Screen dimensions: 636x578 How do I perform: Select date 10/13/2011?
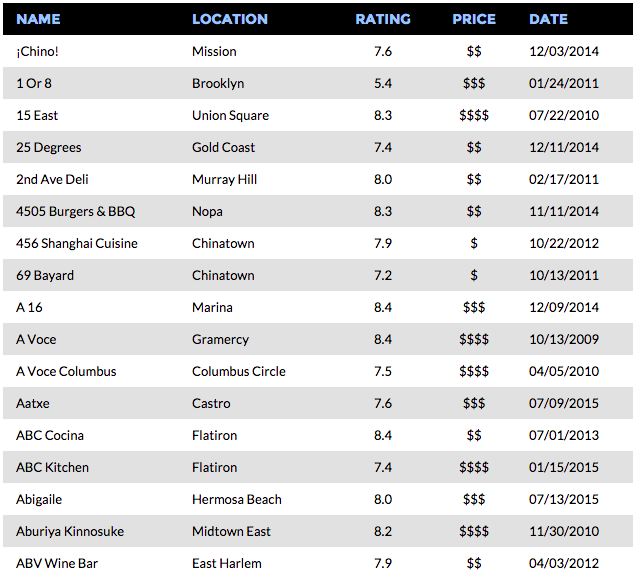(564, 275)
